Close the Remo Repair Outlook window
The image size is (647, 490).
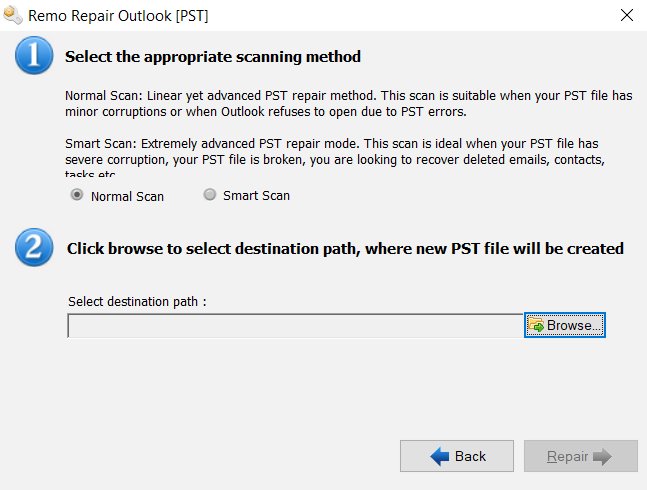(627, 15)
